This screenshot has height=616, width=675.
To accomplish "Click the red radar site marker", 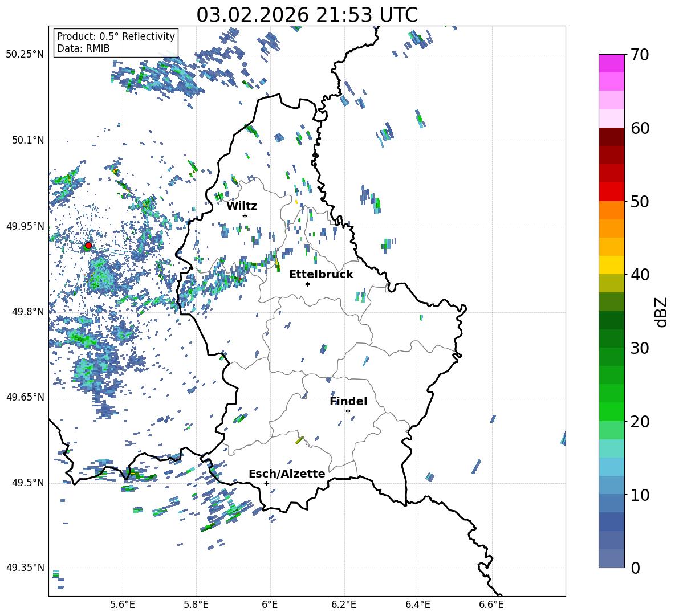I will pos(88,246).
